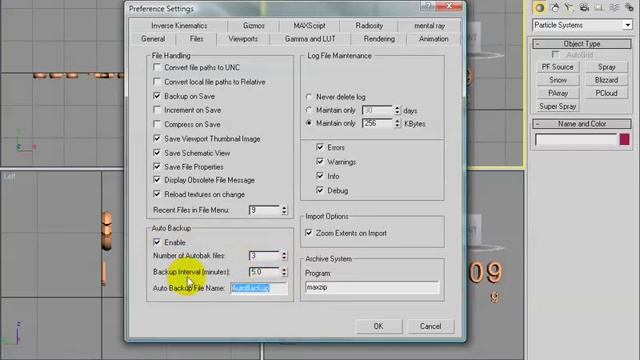Toggle Save Schematic View checkbox
This screenshot has width=640, height=360.
pos(157,153)
